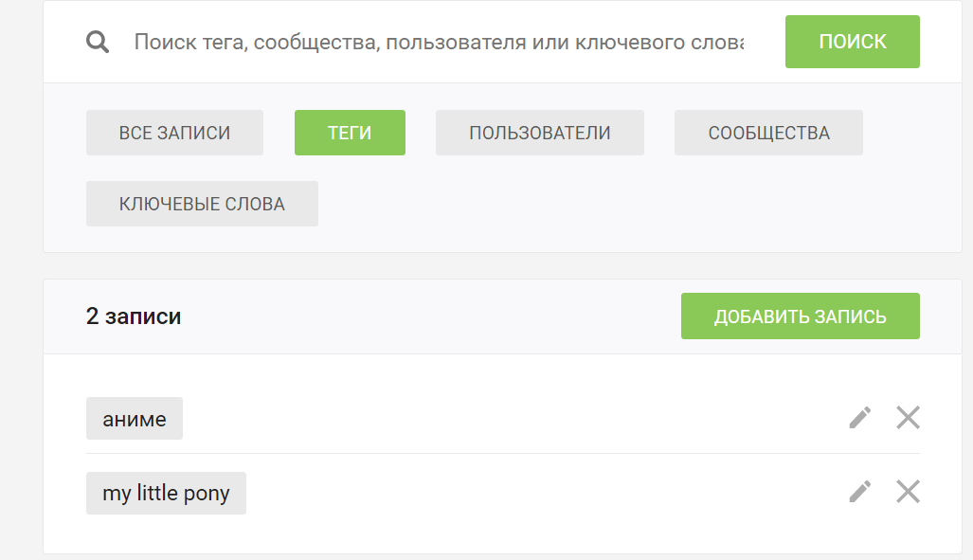The height and width of the screenshot is (560, 973).
Task: Edit the my little pony entry
Action: [859, 491]
